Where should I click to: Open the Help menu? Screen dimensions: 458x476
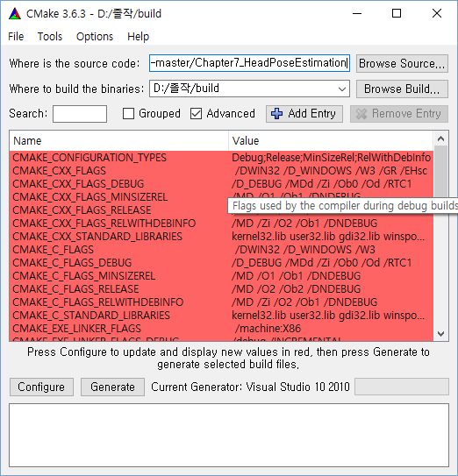138,37
